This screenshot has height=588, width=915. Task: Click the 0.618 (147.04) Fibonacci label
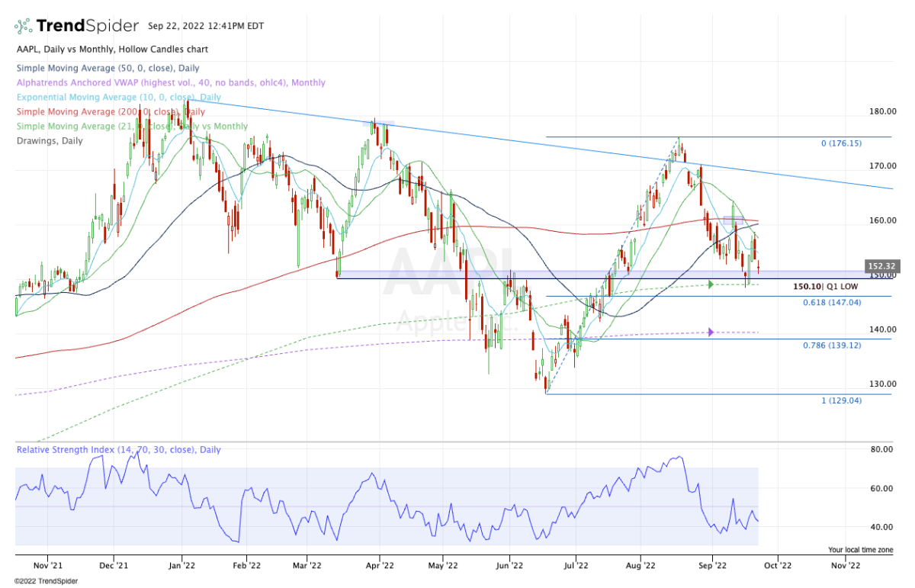833,302
